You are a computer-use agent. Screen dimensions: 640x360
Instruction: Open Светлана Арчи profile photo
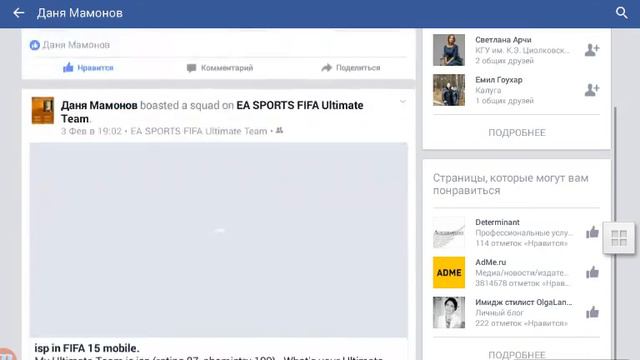pos(449,50)
